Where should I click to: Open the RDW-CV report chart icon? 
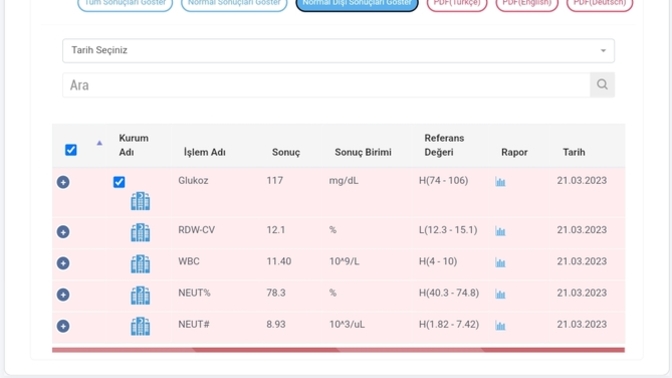pyautogui.click(x=500, y=231)
